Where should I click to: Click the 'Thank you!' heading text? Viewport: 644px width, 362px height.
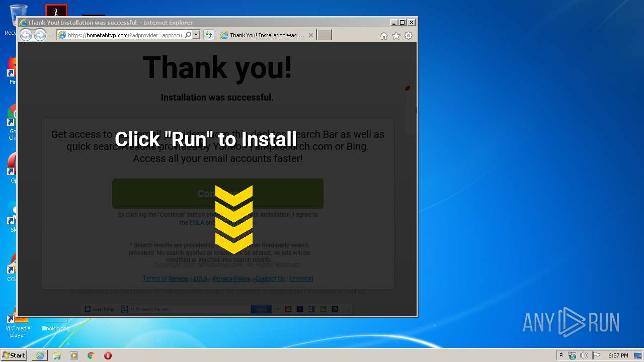[217, 67]
